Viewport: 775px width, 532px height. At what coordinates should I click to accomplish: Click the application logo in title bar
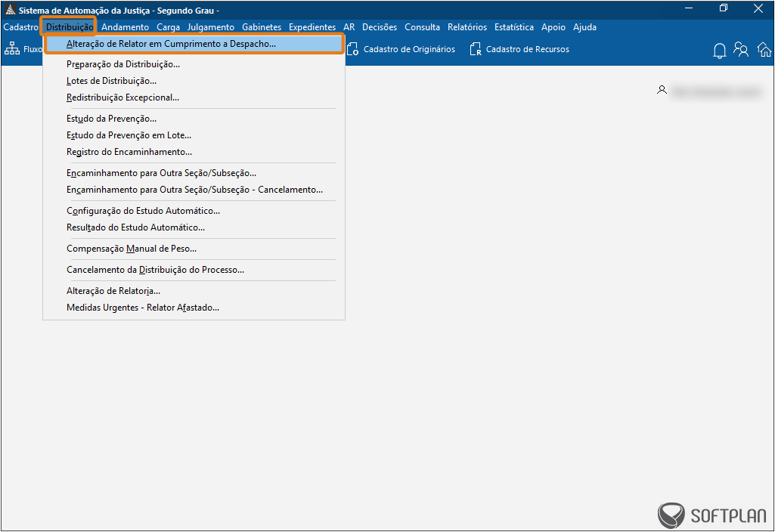[11, 9]
